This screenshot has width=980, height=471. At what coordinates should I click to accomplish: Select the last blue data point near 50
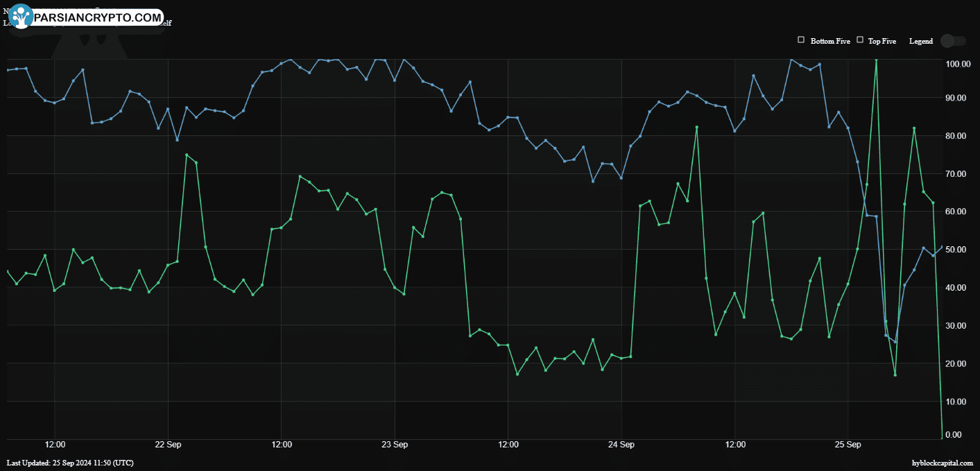[942, 247]
